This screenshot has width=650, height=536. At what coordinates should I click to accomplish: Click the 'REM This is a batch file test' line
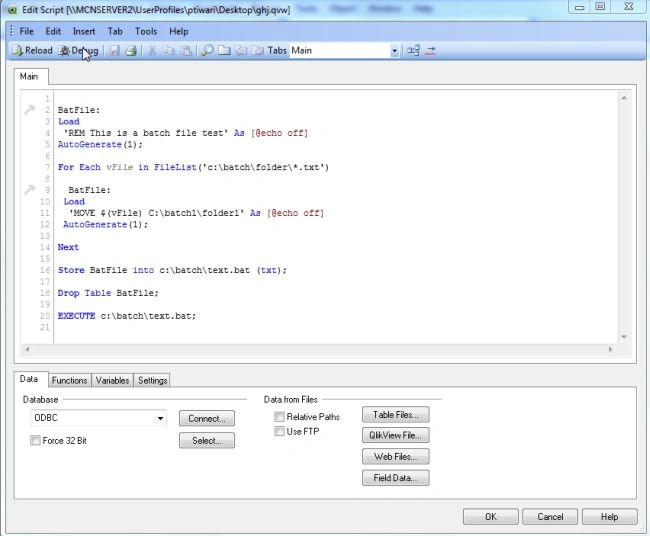[186, 133]
